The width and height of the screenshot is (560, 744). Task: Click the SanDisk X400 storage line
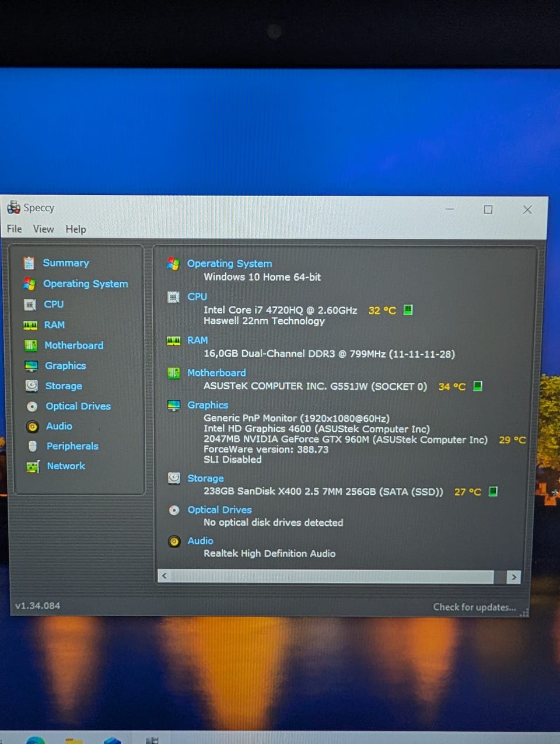(323, 491)
